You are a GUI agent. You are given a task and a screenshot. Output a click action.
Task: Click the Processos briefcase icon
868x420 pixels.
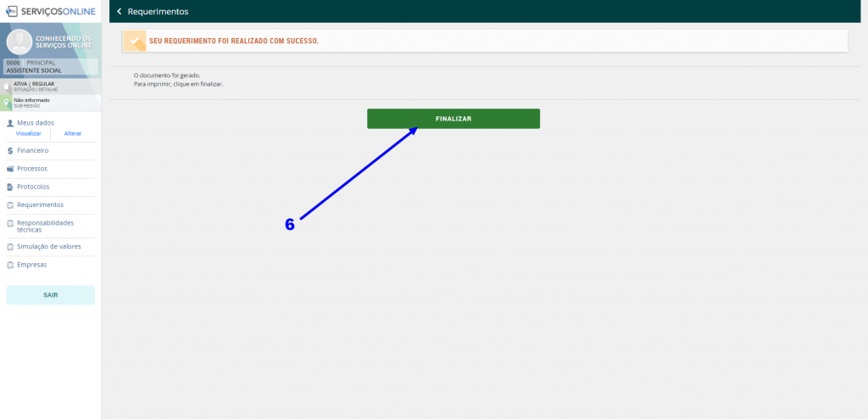click(x=9, y=169)
